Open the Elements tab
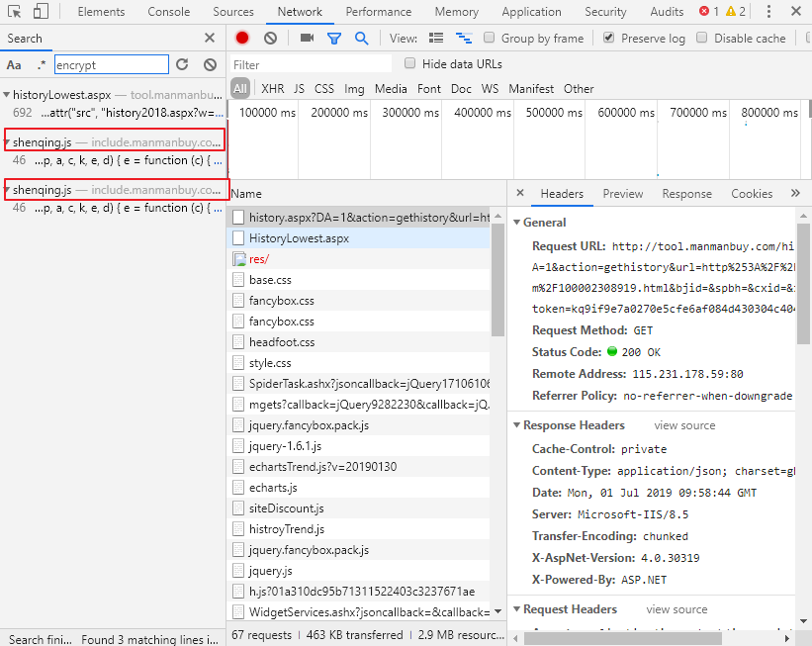The image size is (812, 646). click(x=101, y=12)
